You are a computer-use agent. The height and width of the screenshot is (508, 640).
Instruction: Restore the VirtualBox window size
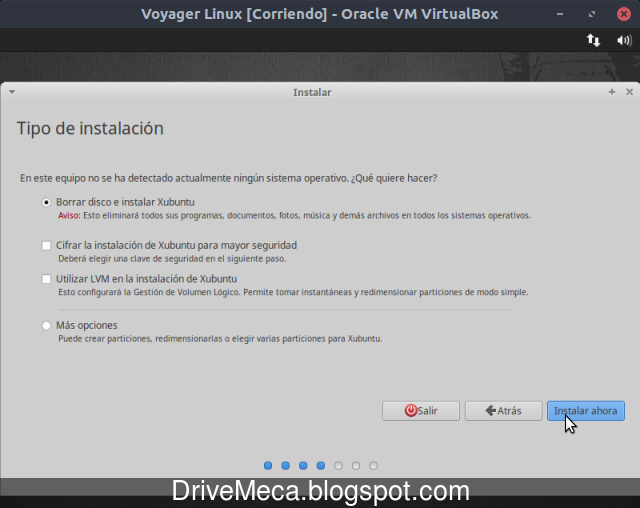pyautogui.click(x=592, y=14)
